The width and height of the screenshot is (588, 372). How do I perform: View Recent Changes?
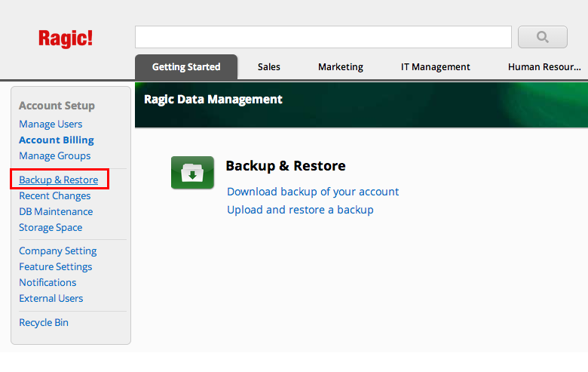pyautogui.click(x=55, y=196)
